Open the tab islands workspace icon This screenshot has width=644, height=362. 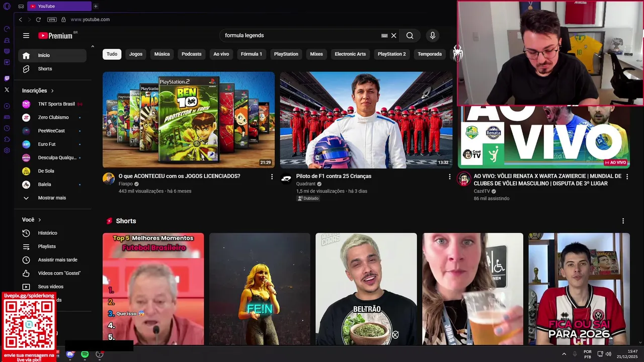coord(21,6)
